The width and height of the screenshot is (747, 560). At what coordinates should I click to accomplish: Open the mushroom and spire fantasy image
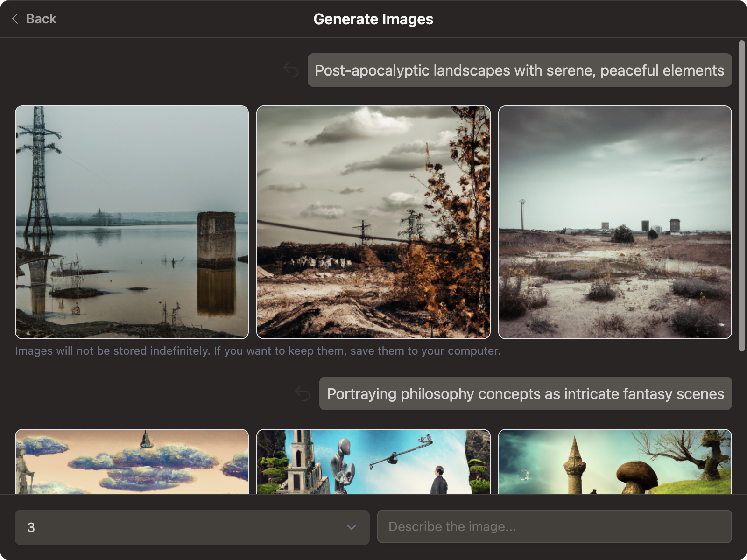coord(615,462)
